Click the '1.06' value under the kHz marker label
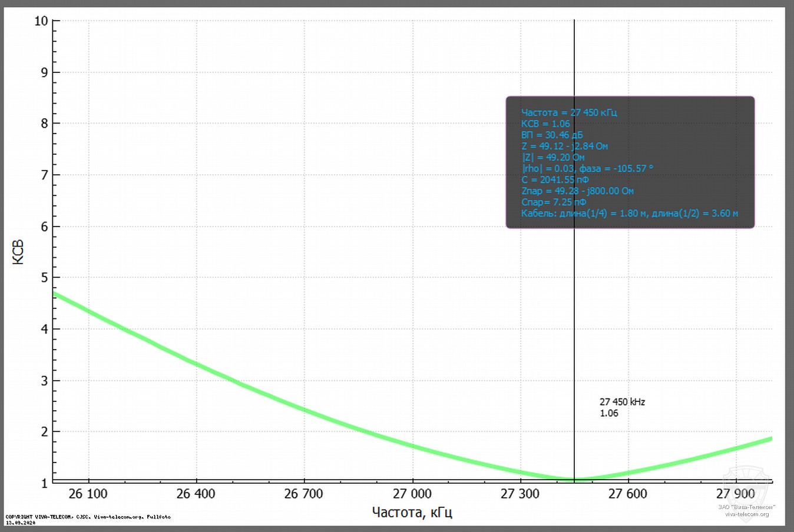Screen dimensions: 794x532 click(x=609, y=413)
